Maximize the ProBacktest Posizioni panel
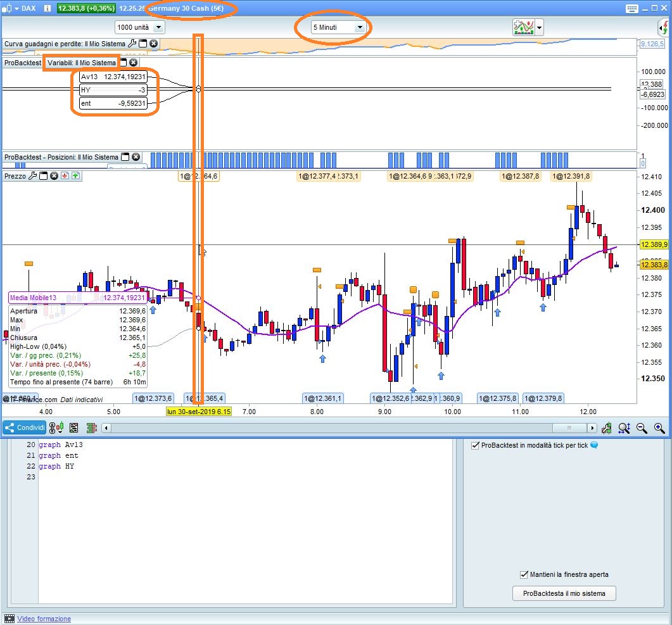 (x=125, y=157)
